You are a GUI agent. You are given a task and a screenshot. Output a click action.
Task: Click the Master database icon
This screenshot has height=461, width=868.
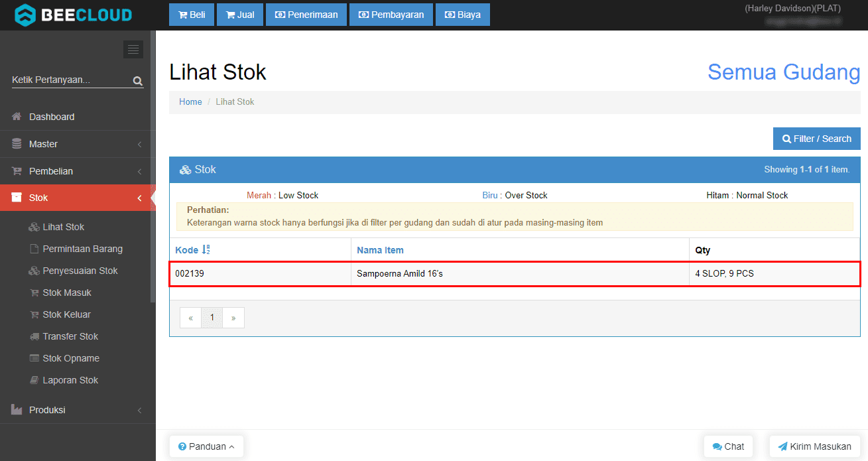tap(17, 144)
